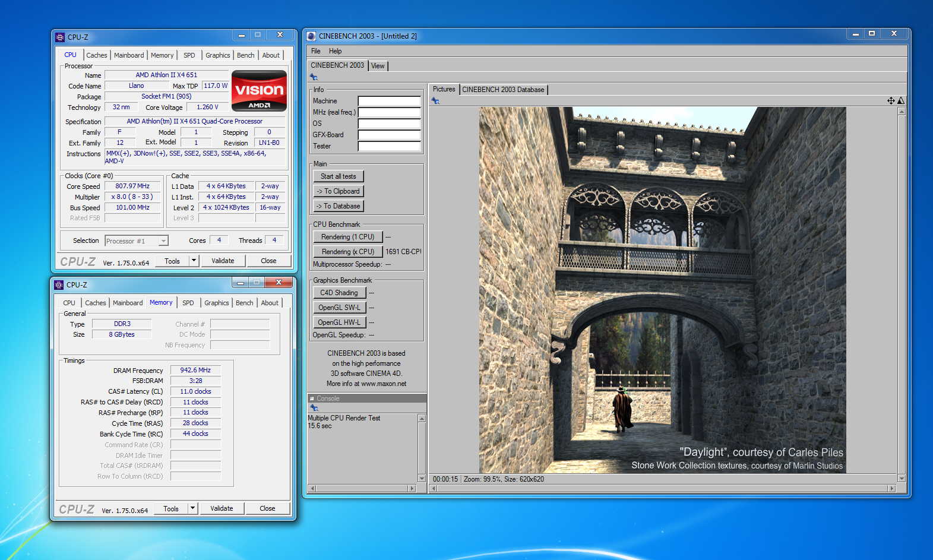Open the Tools dropdown arrow in the lower CPU-Z

pyautogui.click(x=192, y=508)
